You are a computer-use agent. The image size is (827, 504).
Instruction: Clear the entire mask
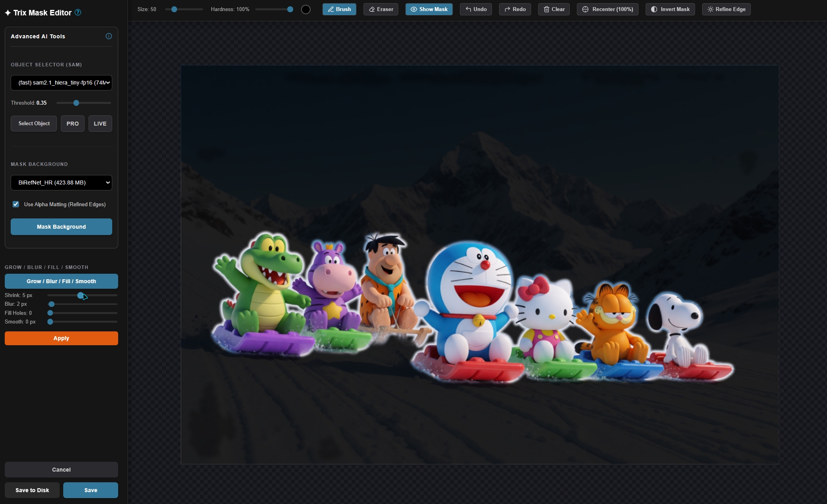pyautogui.click(x=554, y=9)
